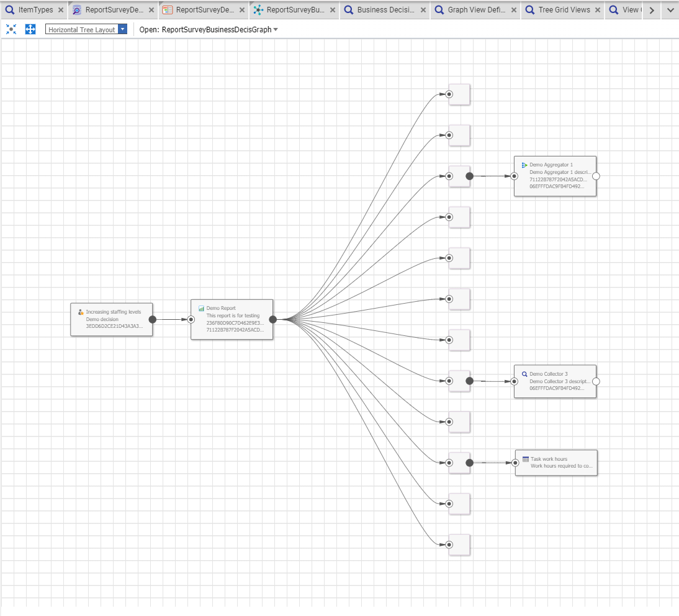This screenshot has width=679, height=616.
Task: Click 'Demo Collector 3 descript...' text
Action: click(x=560, y=381)
